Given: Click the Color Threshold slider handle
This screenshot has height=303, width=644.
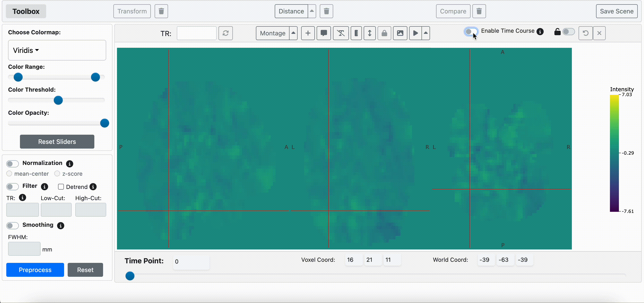Looking at the screenshot, I should pyautogui.click(x=58, y=100).
